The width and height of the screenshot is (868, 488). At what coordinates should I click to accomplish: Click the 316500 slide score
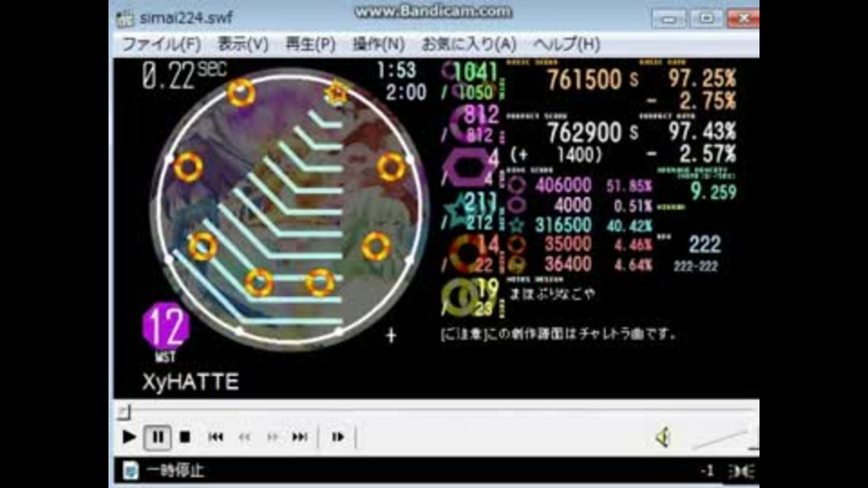coord(563,225)
